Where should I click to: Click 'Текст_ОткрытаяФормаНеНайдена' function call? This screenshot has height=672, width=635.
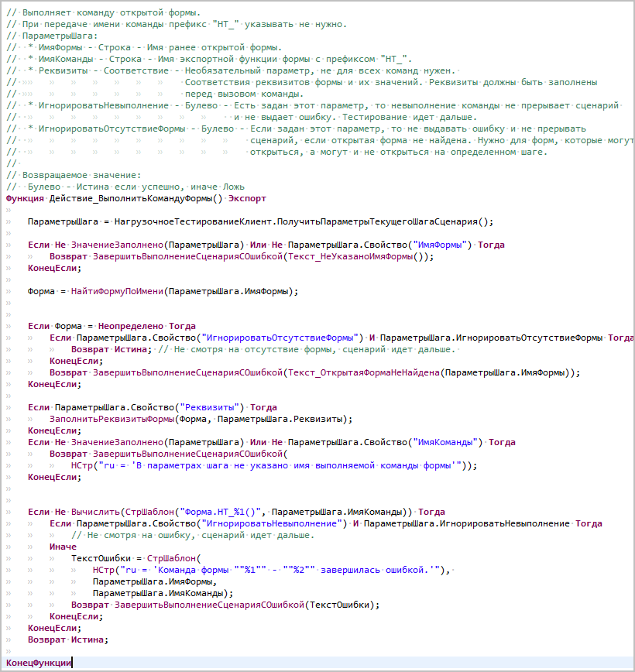364,372
